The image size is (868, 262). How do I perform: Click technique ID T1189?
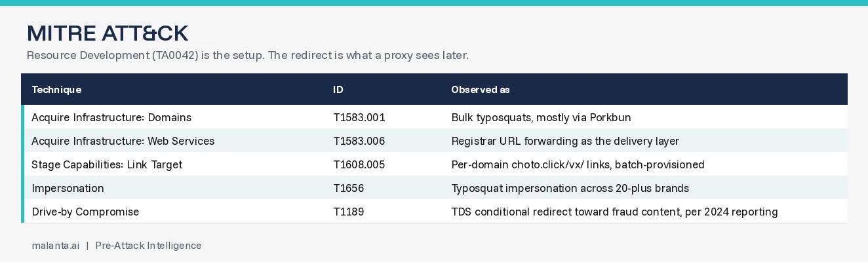click(x=349, y=212)
